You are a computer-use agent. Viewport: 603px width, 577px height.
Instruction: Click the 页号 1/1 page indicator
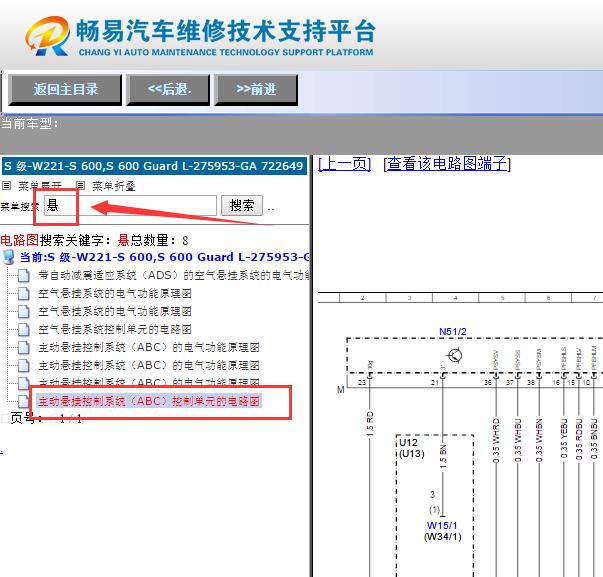(46, 418)
